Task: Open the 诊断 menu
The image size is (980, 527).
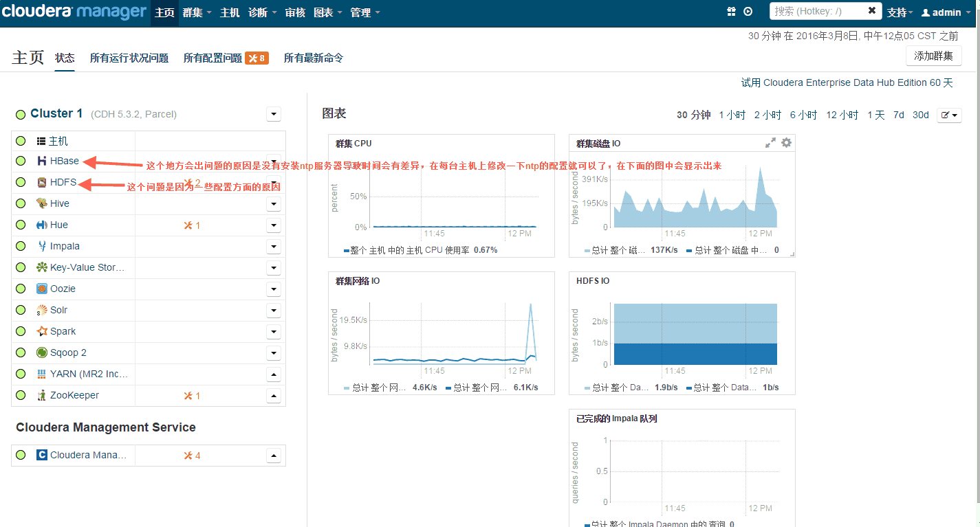Action: pyautogui.click(x=263, y=13)
